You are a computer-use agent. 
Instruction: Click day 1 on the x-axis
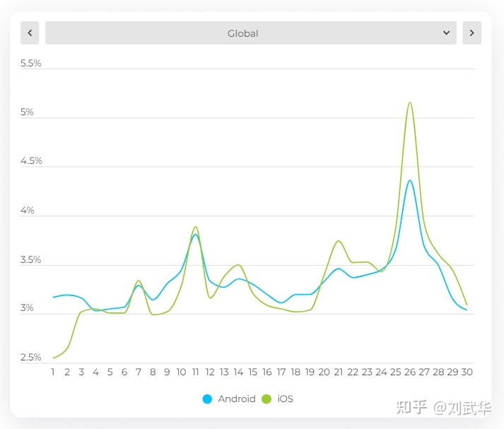click(53, 372)
